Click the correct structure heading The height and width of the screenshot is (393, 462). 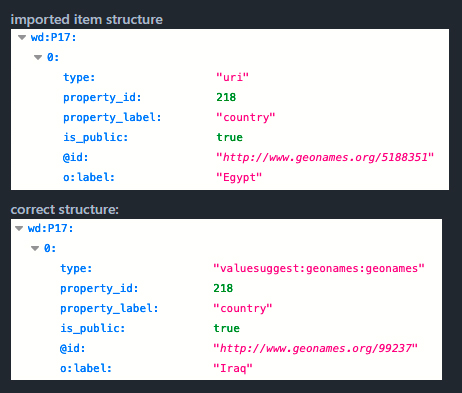tap(65, 210)
